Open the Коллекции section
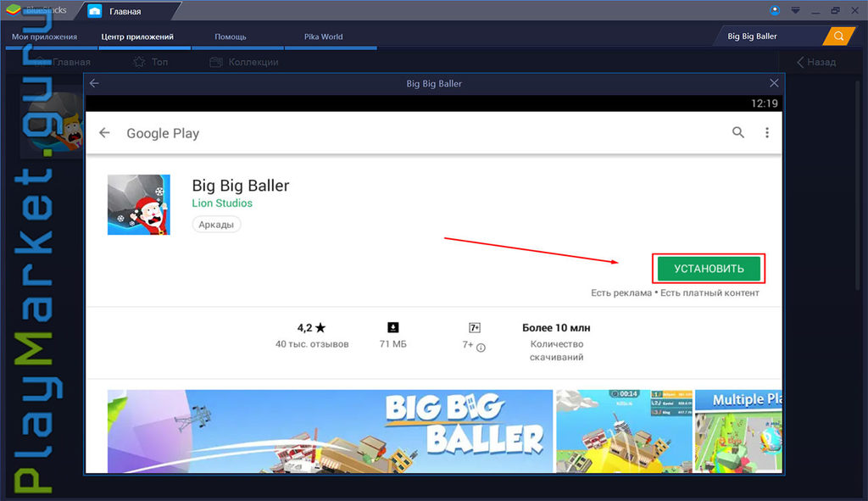The image size is (868, 501). pyautogui.click(x=244, y=62)
